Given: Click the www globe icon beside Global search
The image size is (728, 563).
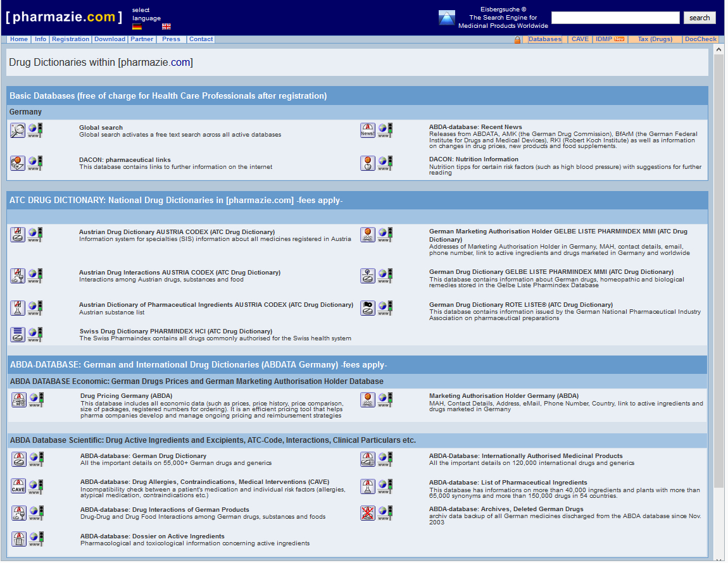Looking at the screenshot, I should click(35, 130).
